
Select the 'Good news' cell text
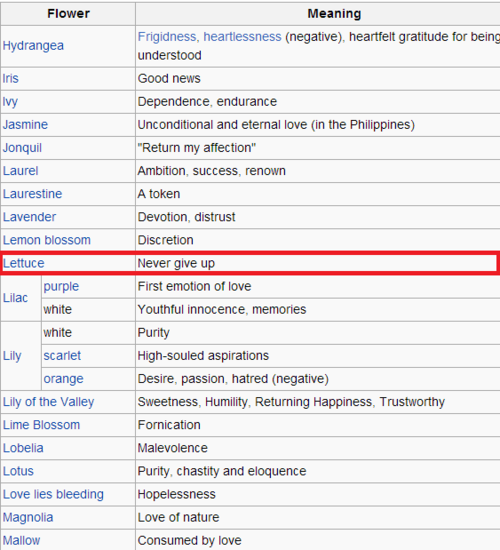[169, 78]
